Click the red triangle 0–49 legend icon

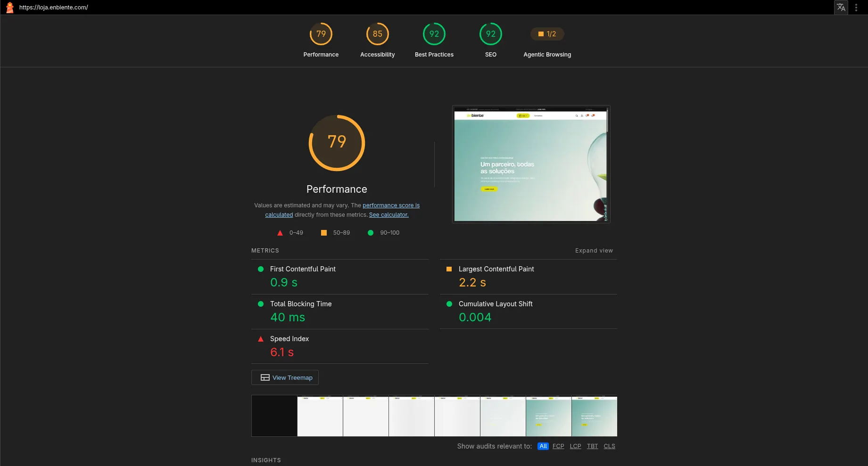point(280,233)
